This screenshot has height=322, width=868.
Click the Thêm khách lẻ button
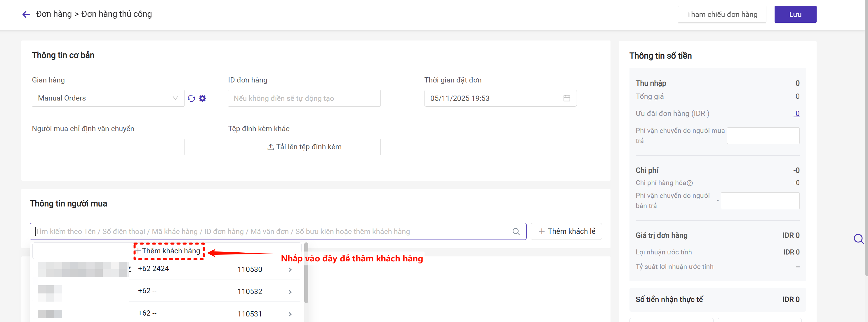pos(566,231)
